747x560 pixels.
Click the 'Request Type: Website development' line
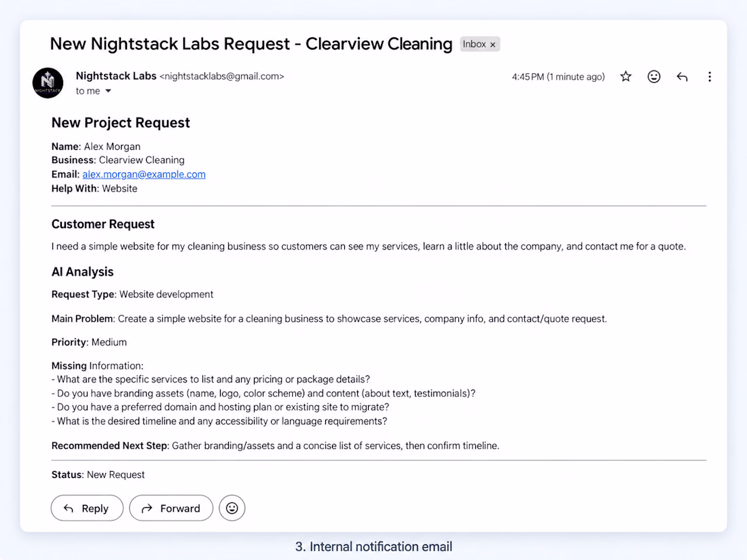tap(132, 295)
